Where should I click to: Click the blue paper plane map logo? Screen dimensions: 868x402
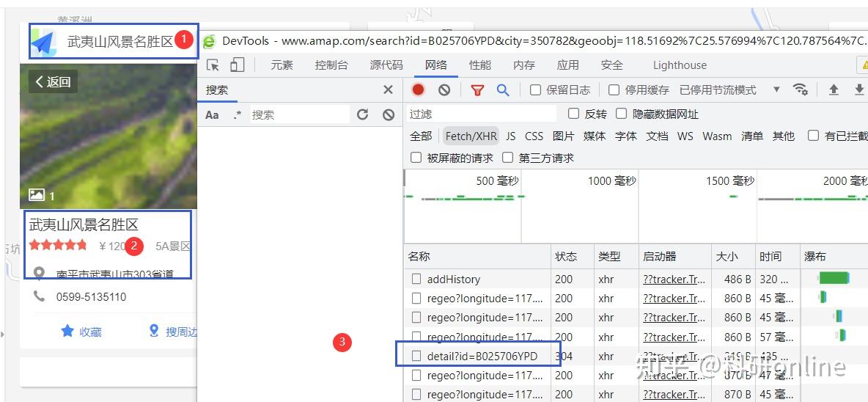tap(43, 42)
